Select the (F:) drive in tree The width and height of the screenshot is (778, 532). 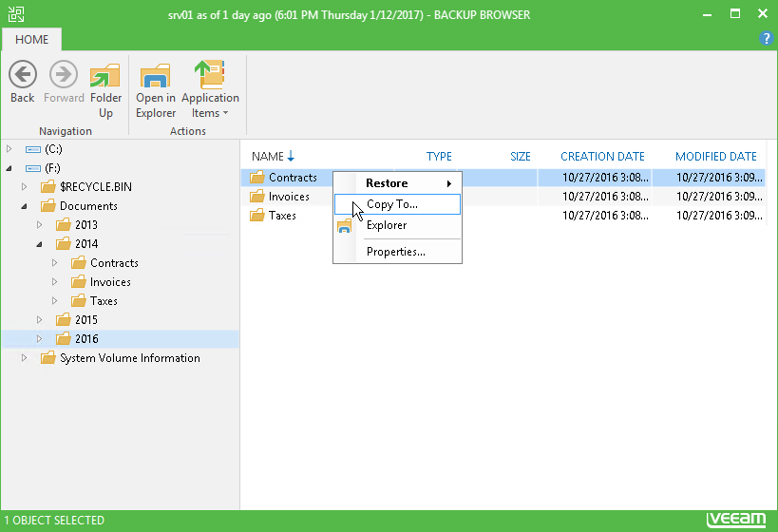click(x=52, y=168)
